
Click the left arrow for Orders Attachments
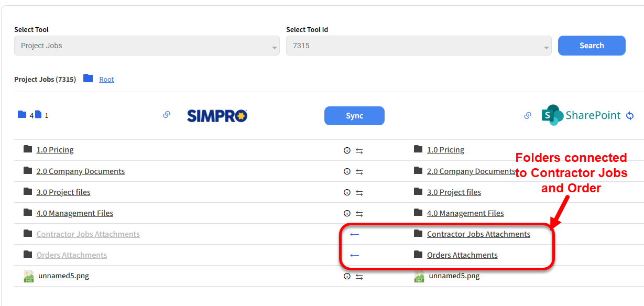(355, 255)
